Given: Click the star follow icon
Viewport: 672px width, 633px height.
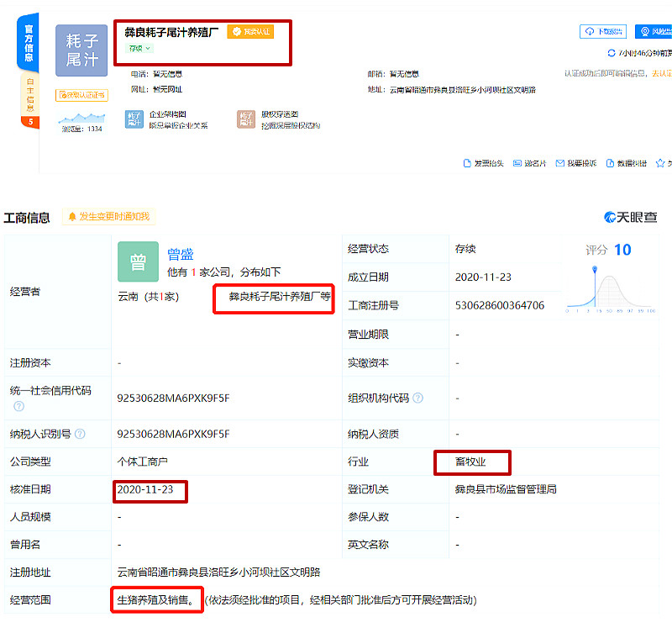Looking at the screenshot, I should coord(660,163).
